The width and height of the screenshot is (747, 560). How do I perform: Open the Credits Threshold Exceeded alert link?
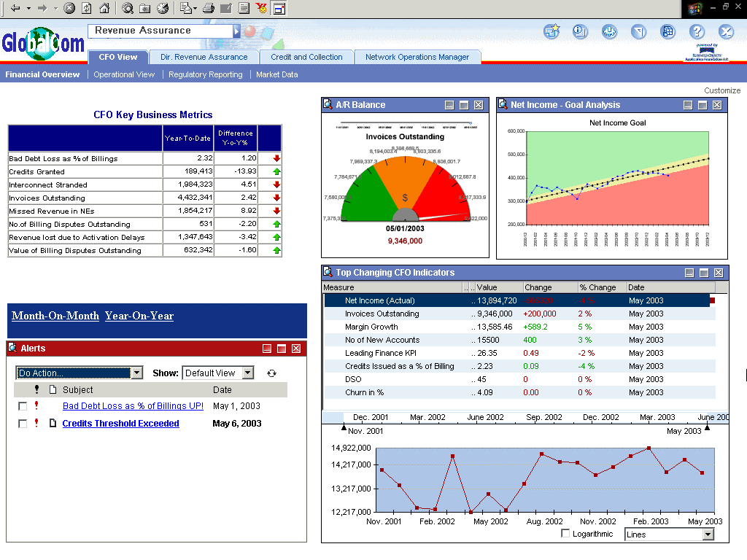(x=120, y=424)
